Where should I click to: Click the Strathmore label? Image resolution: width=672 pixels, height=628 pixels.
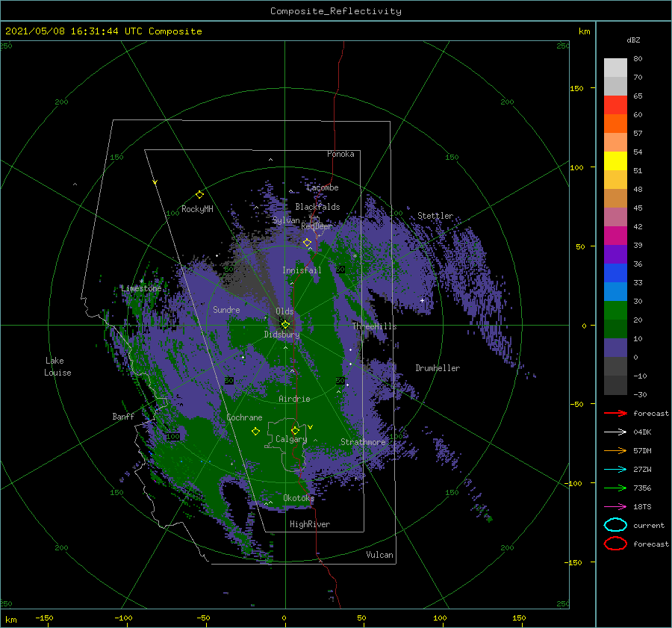point(363,442)
